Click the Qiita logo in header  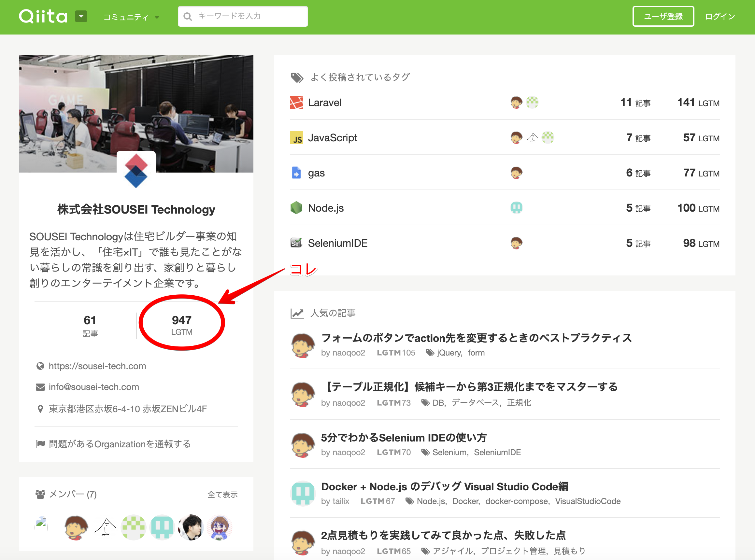pyautogui.click(x=43, y=16)
